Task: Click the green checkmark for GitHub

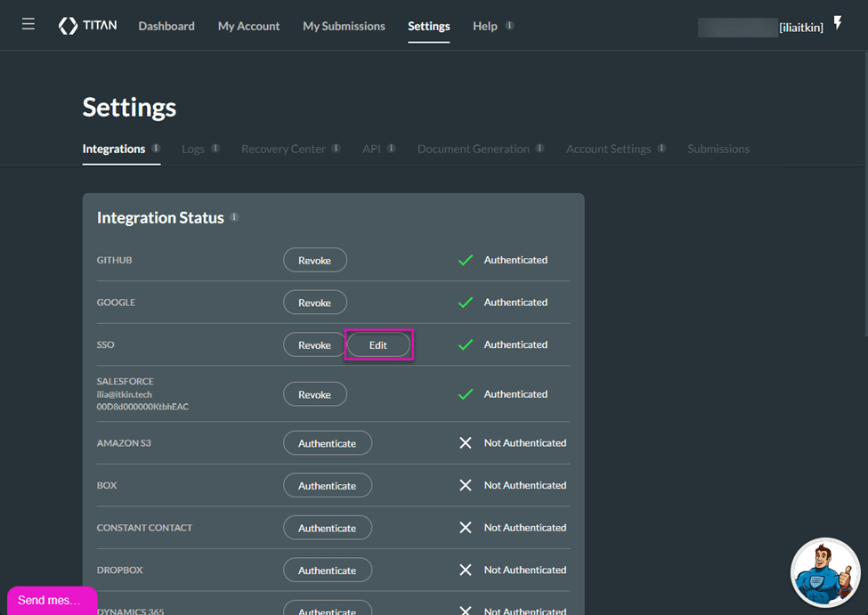Action: tap(466, 260)
